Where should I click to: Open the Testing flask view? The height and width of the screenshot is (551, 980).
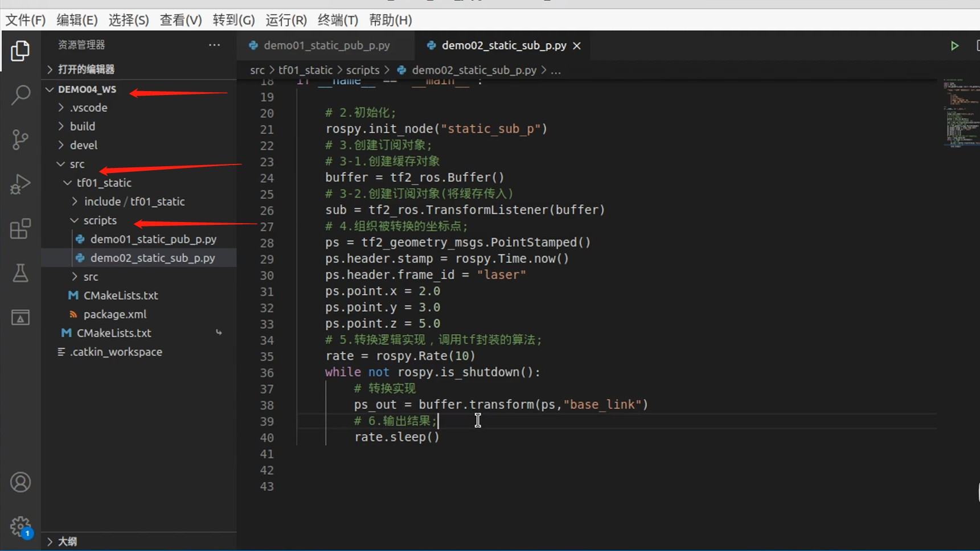coord(20,273)
